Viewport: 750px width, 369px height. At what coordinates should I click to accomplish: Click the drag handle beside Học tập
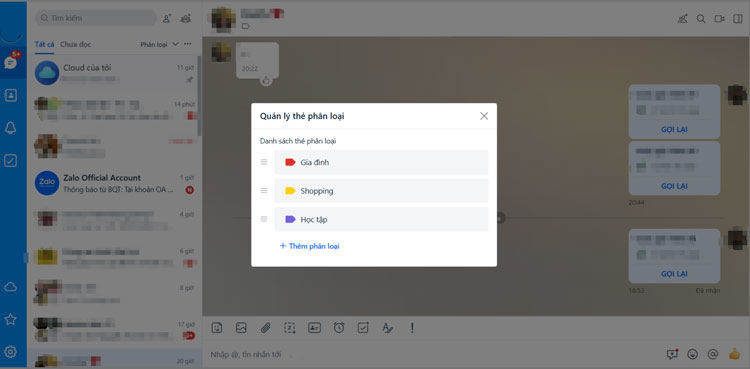(264, 219)
